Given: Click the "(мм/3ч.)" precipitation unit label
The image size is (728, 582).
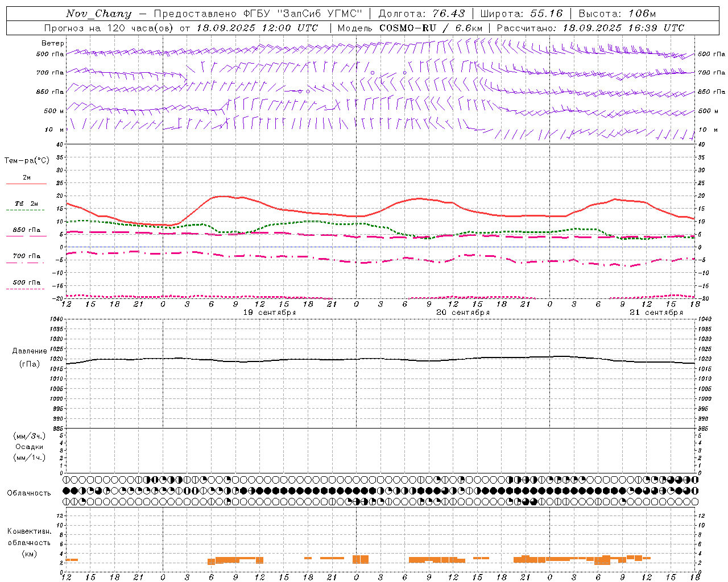Looking at the screenshot, I should (30, 436).
